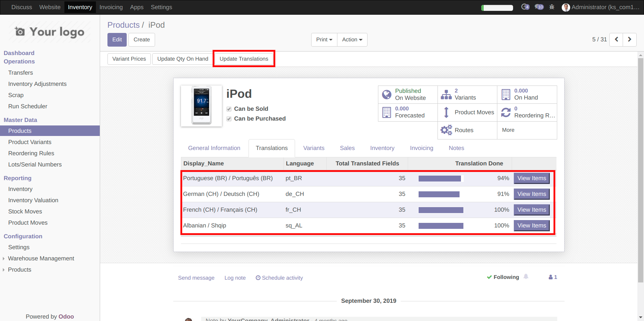Click Log note link

(235, 278)
